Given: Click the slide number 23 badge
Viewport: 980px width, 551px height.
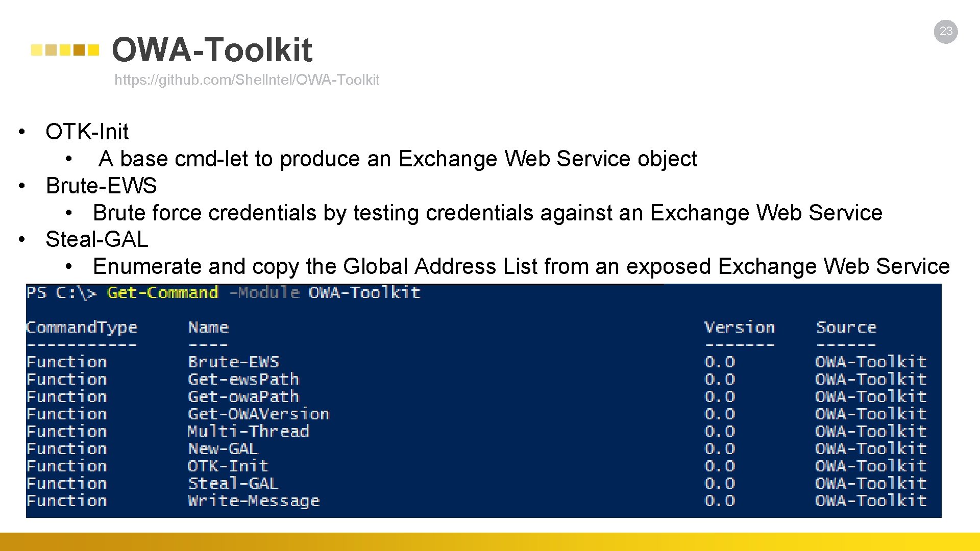Looking at the screenshot, I should 946,32.
